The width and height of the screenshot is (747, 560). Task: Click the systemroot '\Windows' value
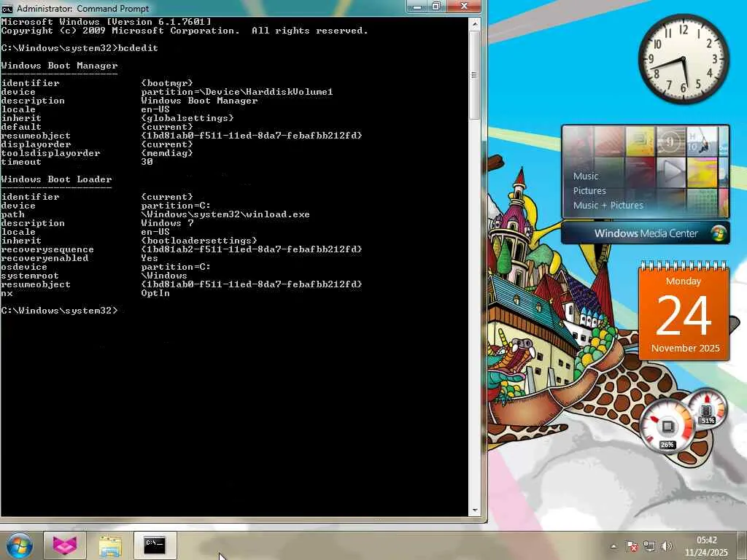pos(164,276)
